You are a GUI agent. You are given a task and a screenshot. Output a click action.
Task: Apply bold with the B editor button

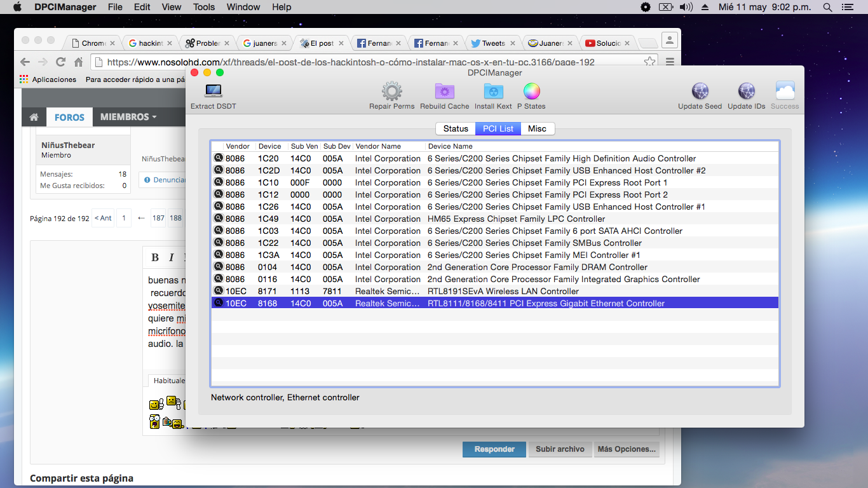[x=155, y=257]
